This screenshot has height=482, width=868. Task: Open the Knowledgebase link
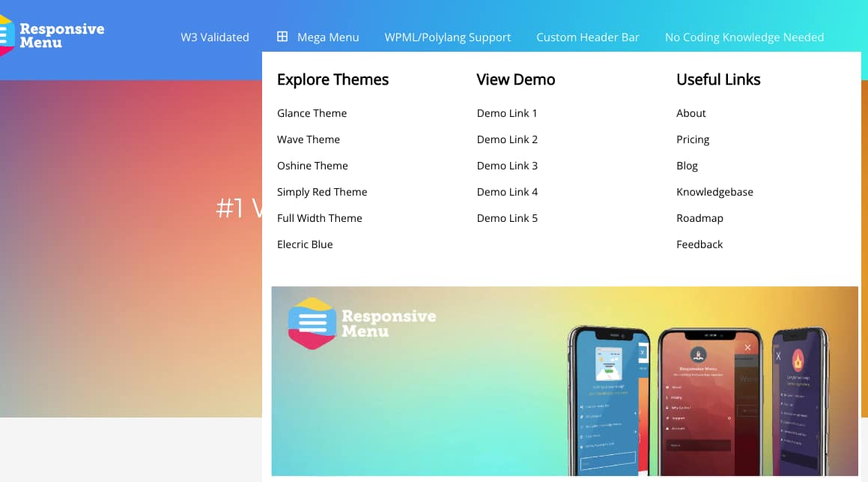(714, 192)
